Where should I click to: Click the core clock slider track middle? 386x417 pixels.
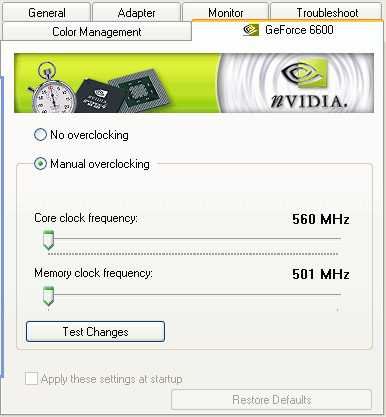pos(193,239)
